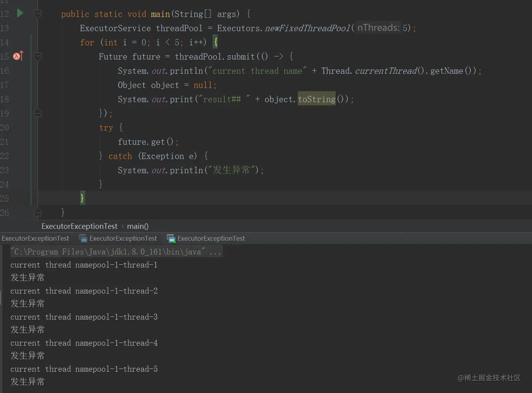Run main method via green gutter arrow
This screenshot has height=393, width=532.
point(20,13)
